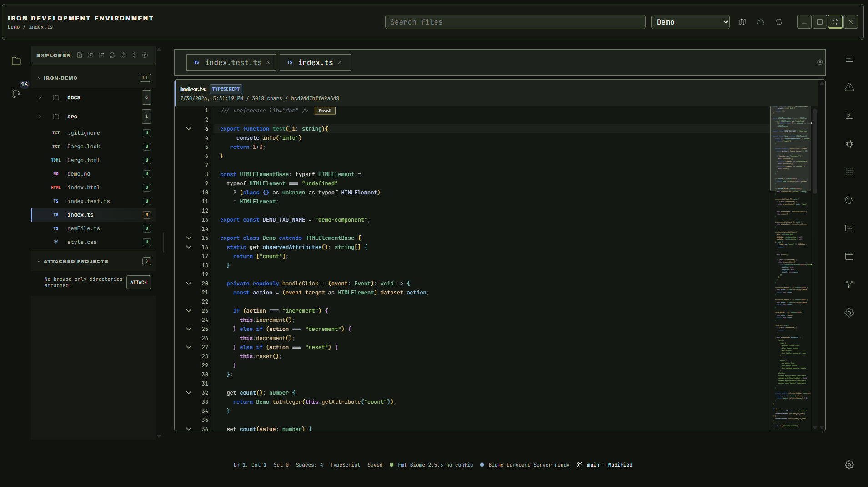The height and width of the screenshot is (487, 868).
Task: Collapse the IRON-DEMO project section
Action: click(39, 78)
